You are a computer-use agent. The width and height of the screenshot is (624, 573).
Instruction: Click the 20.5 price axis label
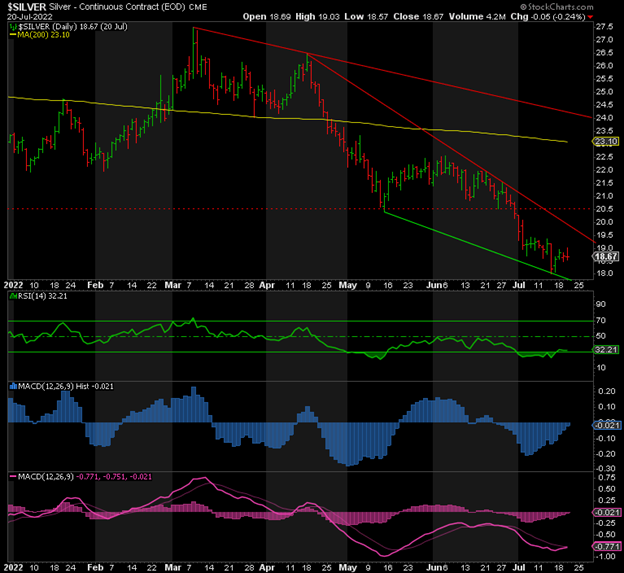pyautogui.click(x=604, y=209)
